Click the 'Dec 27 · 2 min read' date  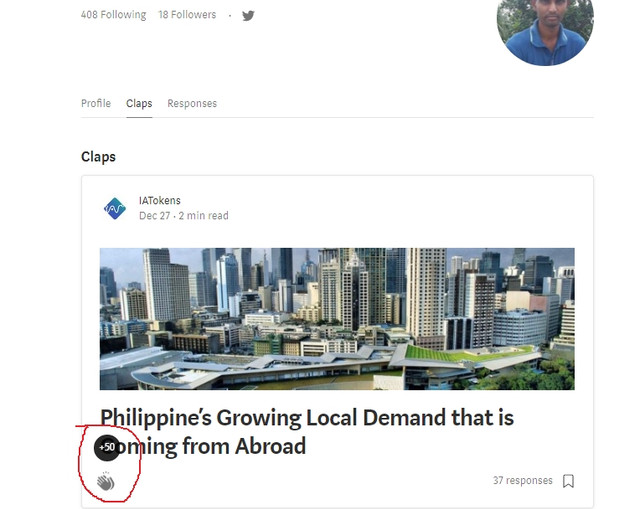click(184, 216)
